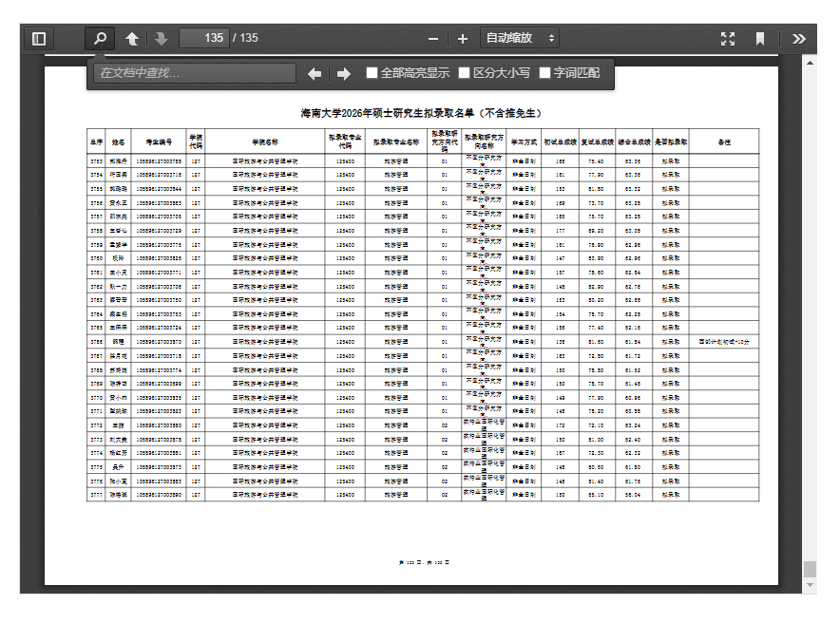Open the 自动缩放 zoom dropdown

(x=520, y=38)
